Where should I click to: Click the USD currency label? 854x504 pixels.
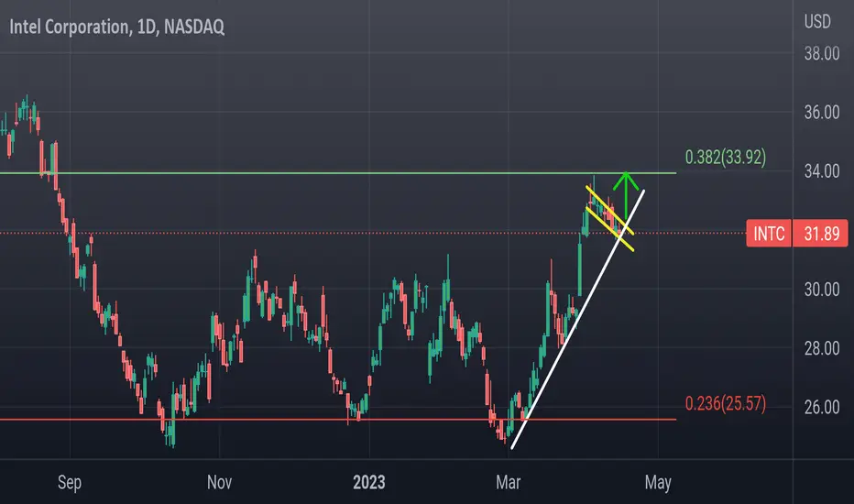817,22
